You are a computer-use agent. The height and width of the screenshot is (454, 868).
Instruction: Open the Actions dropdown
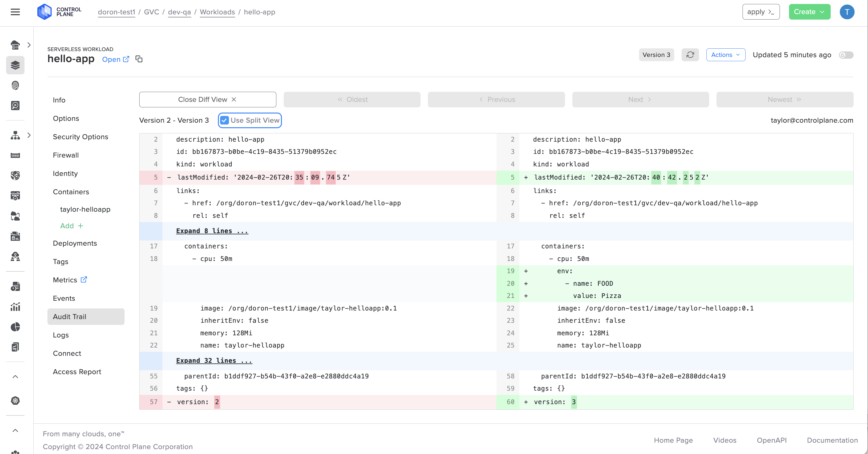[725, 55]
